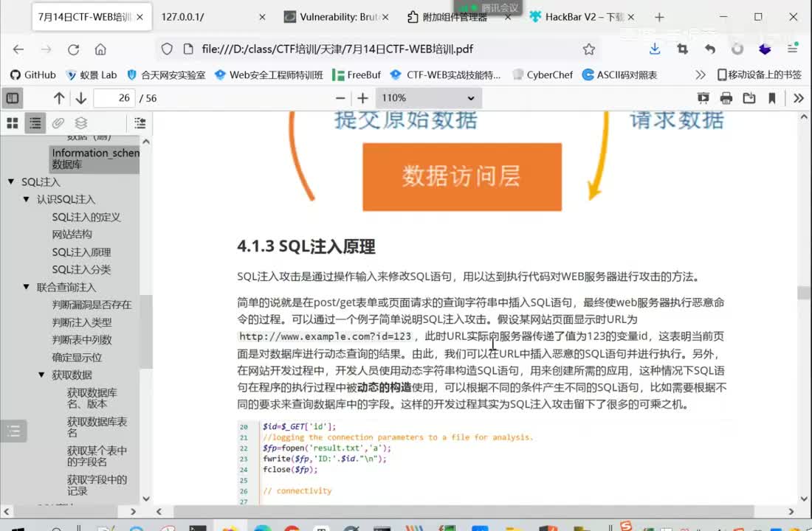Open outline item 获取字段中的记录
812x531 pixels.
[97, 485]
